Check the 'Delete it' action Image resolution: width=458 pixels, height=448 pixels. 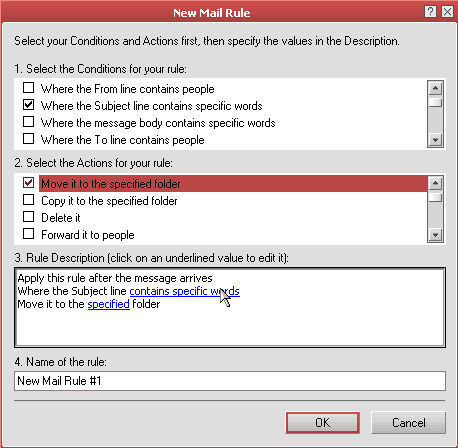click(29, 217)
